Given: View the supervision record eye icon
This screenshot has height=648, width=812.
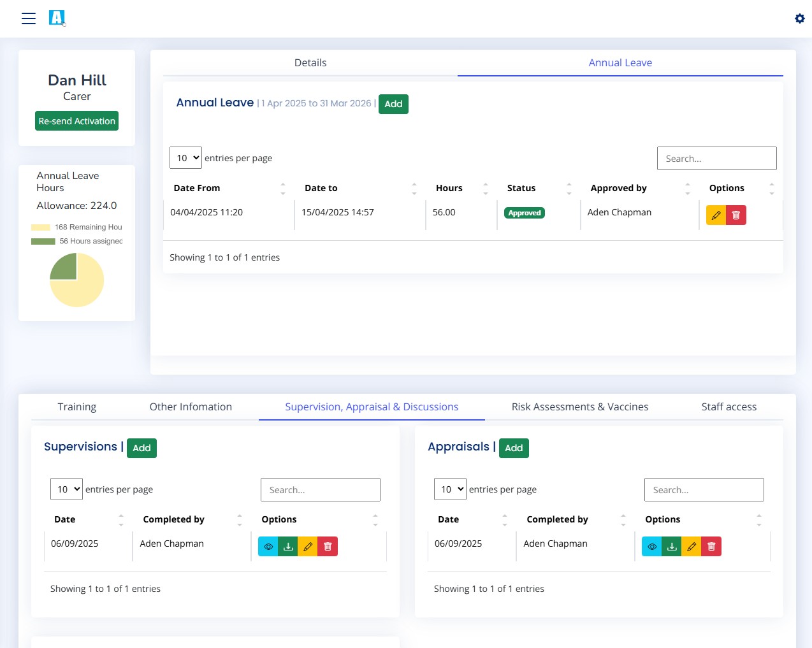Looking at the screenshot, I should click(268, 547).
